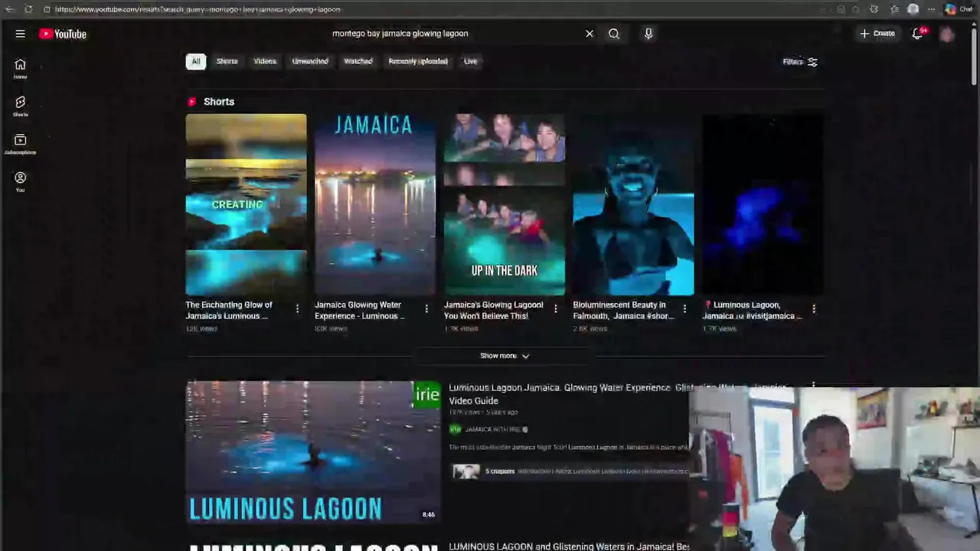The height and width of the screenshot is (551, 980).
Task: Open Shorts in the sidebar
Action: (20, 106)
